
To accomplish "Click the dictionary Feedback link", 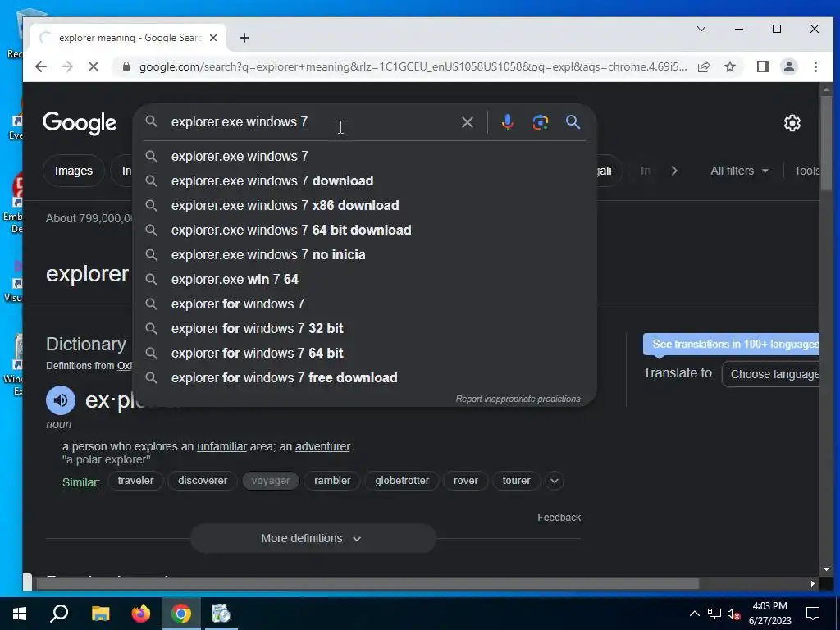I will point(559,518).
